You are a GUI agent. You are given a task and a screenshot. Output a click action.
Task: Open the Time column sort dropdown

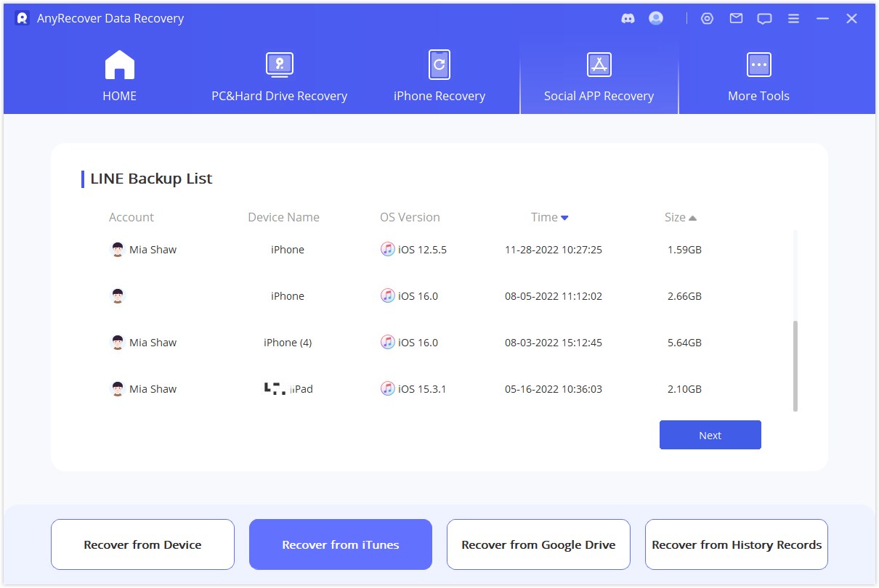click(565, 217)
